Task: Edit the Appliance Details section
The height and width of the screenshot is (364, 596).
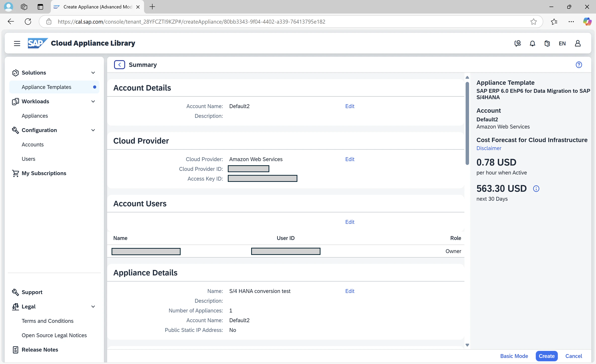Action: 350,291
